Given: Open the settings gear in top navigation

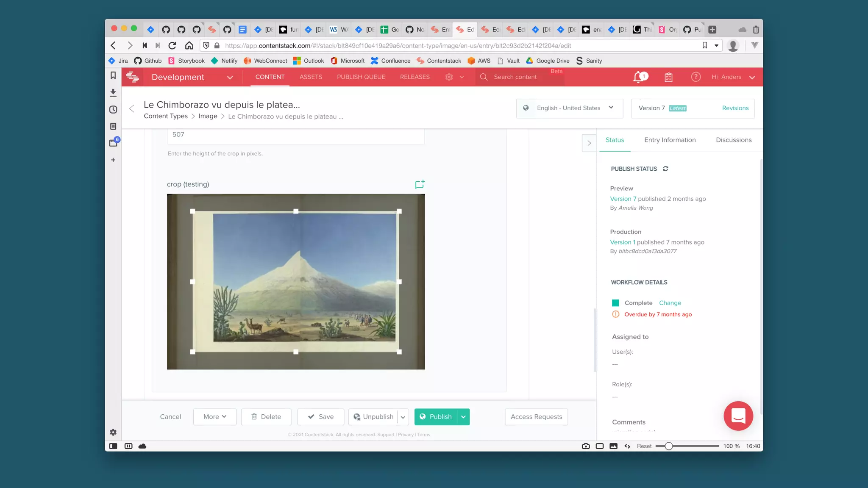Looking at the screenshot, I should pos(449,77).
